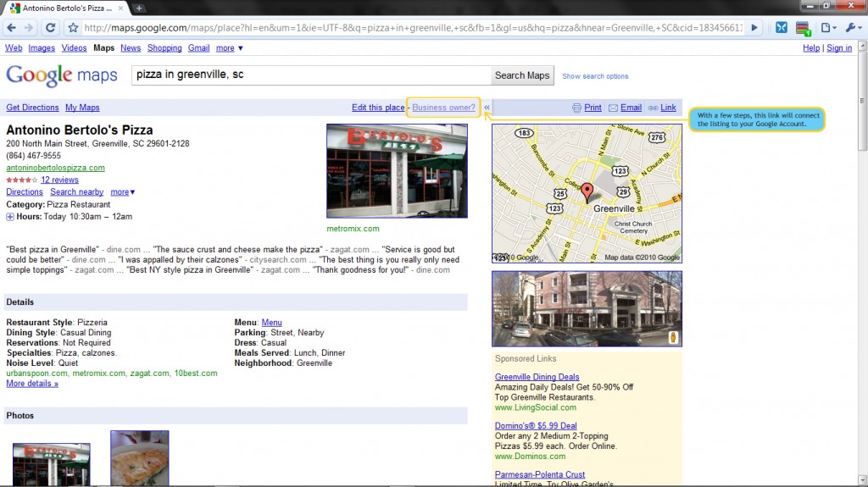This screenshot has width=868, height=487.
Task: Click Show search options
Action: (595, 76)
